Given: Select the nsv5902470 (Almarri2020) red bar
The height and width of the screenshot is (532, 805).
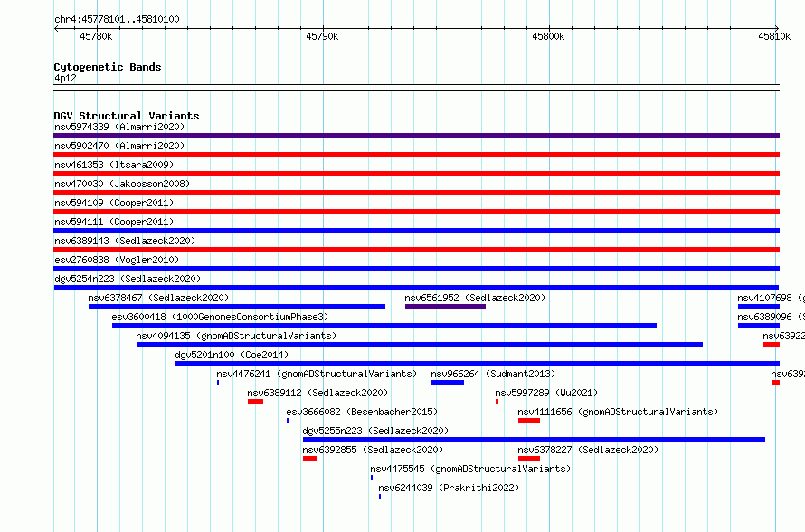Looking at the screenshot, I should click(x=416, y=155).
